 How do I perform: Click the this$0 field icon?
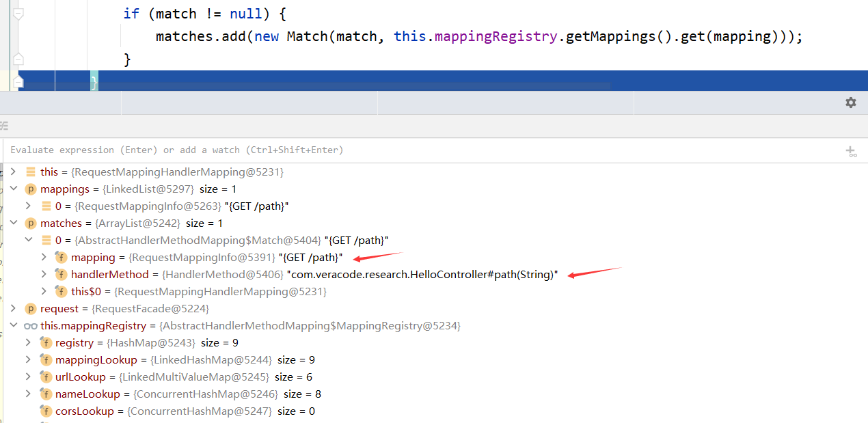click(x=61, y=291)
